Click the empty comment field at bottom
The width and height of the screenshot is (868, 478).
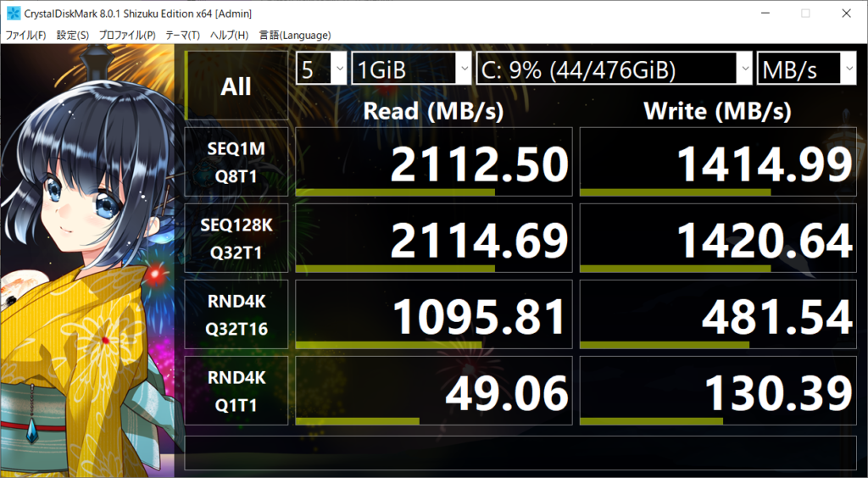(520, 453)
